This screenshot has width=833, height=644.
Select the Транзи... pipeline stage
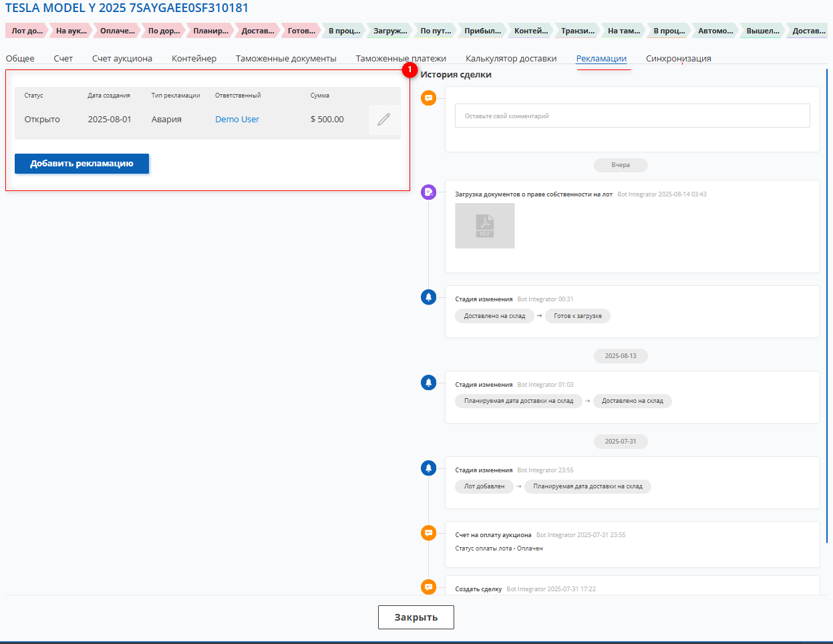click(578, 31)
